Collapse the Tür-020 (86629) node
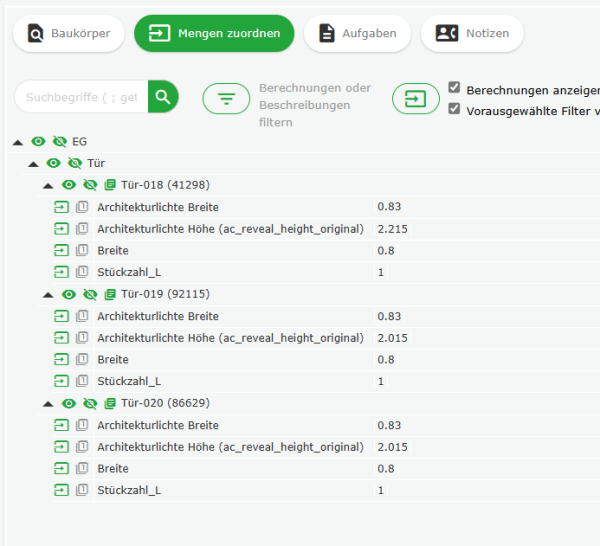600x546 pixels. click(49, 403)
